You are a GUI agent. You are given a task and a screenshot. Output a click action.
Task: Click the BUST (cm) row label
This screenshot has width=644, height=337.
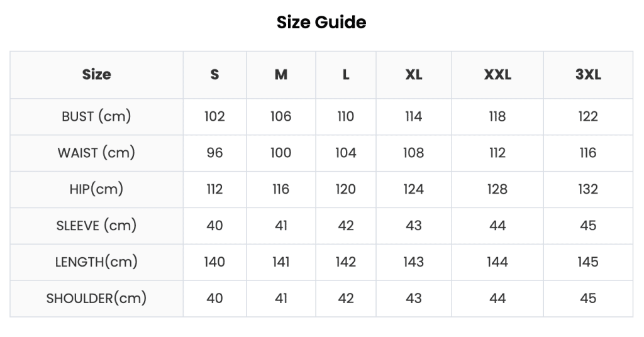click(96, 116)
